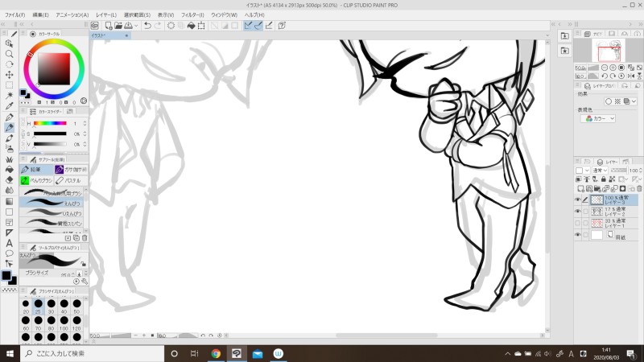Select the Zoom (magnifier) tool
The image size is (644, 362).
9,54
